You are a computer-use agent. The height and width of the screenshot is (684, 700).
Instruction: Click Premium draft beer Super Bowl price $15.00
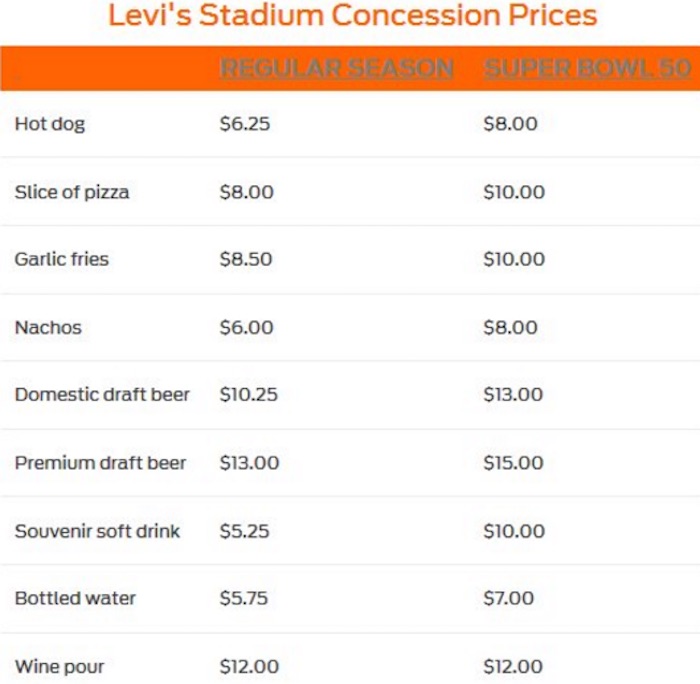tap(513, 463)
